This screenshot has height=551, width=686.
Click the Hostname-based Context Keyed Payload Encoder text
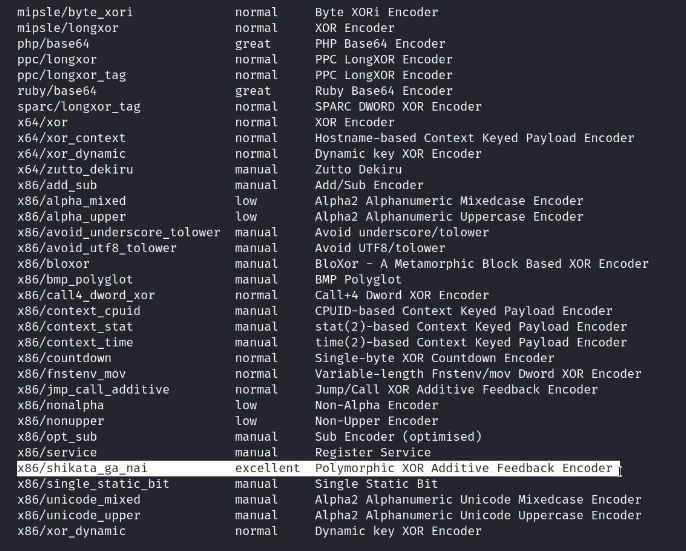(x=474, y=138)
